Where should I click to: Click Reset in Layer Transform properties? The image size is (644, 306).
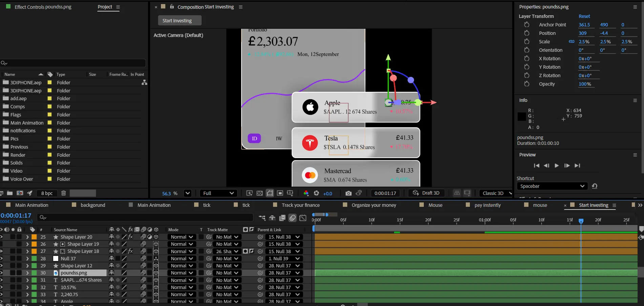pos(584,16)
